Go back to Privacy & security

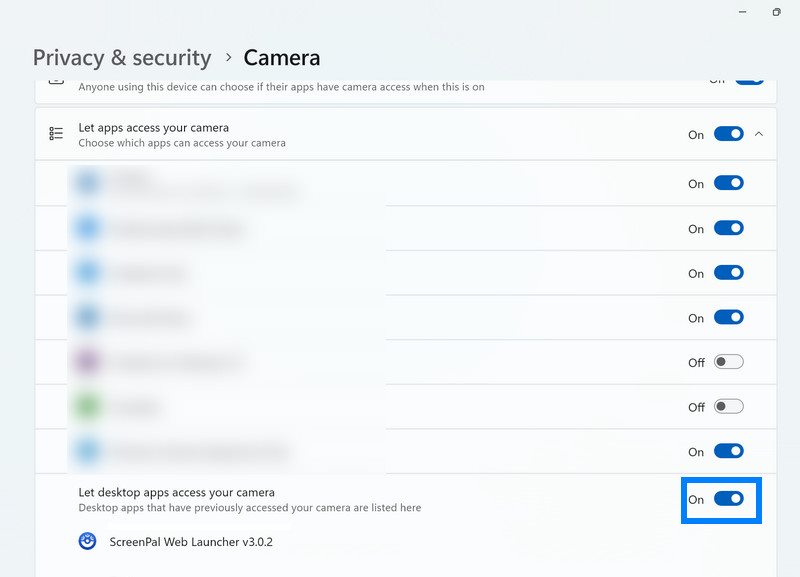[x=122, y=58]
